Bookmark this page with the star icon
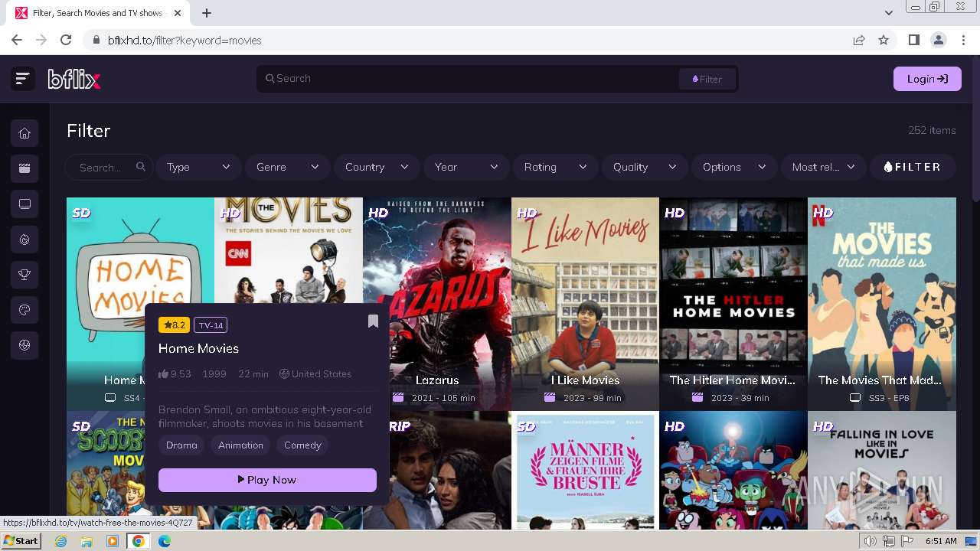Viewport: 980px width, 551px height. pyautogui.click(x=884, y=40)
